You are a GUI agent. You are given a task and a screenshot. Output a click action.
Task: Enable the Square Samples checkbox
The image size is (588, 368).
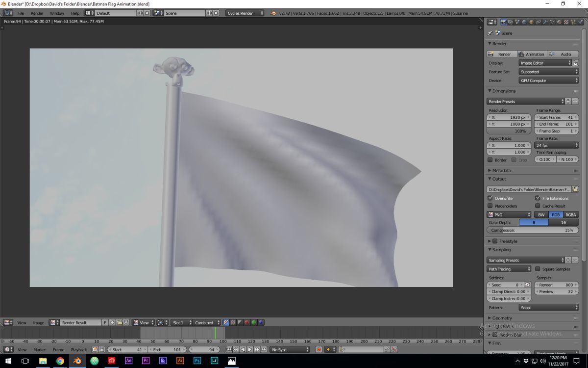click(x=538, y=269)
